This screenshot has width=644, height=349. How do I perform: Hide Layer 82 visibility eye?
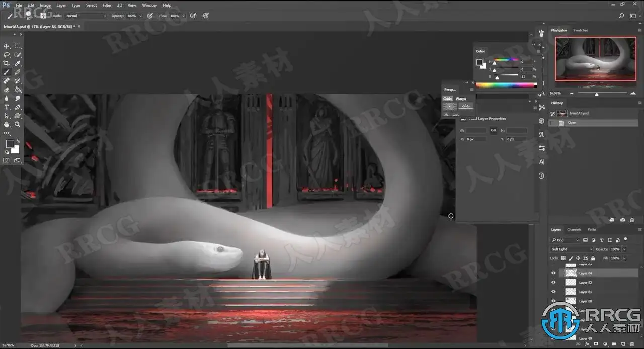tap(554, 283)
